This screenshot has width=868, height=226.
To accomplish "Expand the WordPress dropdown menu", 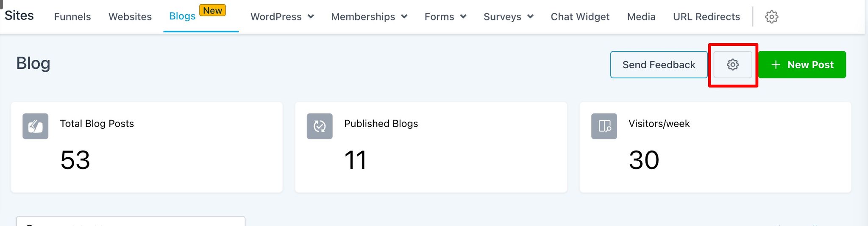I will (282, 17).
